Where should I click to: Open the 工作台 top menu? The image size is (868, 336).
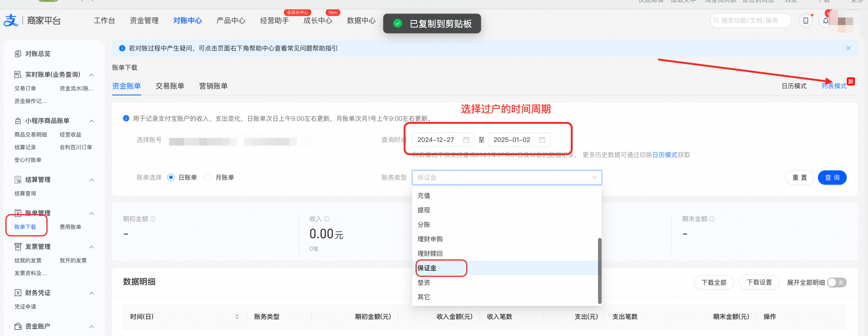click(x=104, y=21)
